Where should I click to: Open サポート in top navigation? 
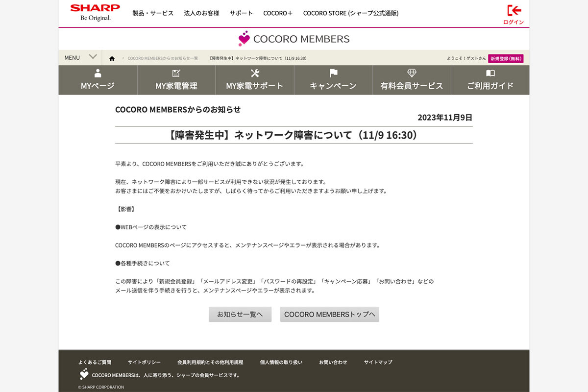coord(241,13)
